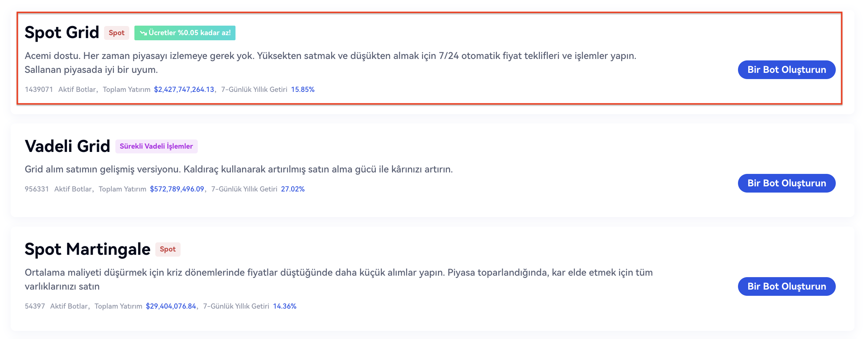This screenshot has width=868, height=339.
Task: Click the 1439071 active bots count
Action: [39, 89]
